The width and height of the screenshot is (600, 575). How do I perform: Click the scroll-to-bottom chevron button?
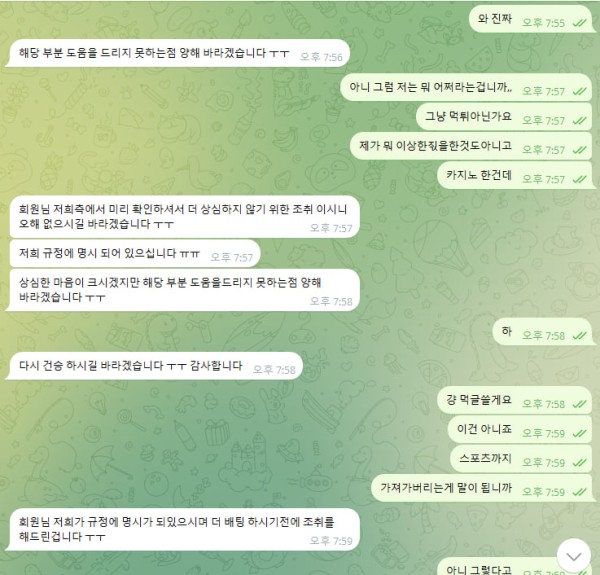click(574, 555)
